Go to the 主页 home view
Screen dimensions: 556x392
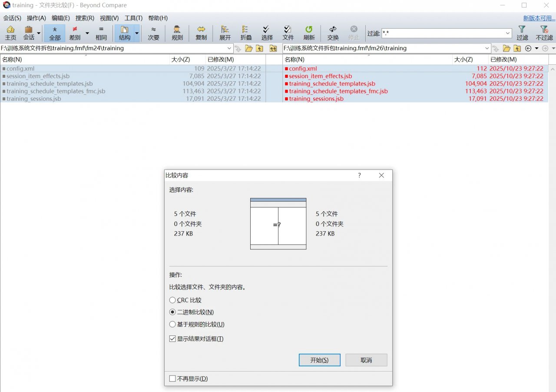(10, 33)
